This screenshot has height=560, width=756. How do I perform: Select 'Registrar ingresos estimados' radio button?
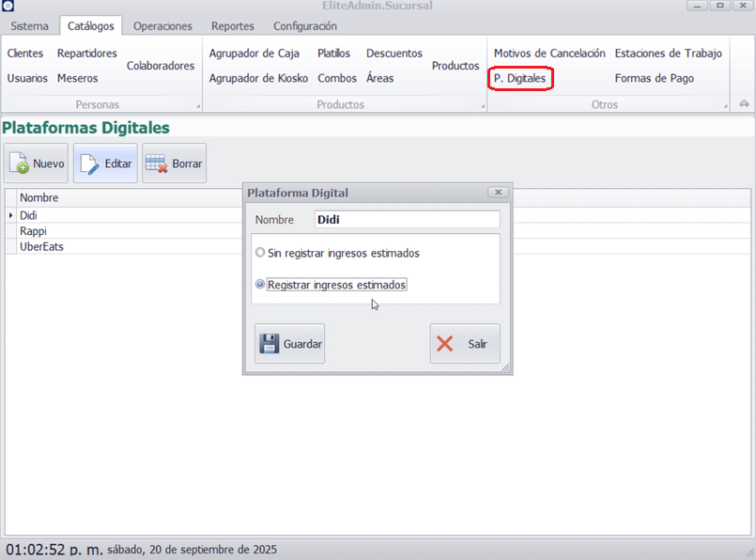click(260, 285)
